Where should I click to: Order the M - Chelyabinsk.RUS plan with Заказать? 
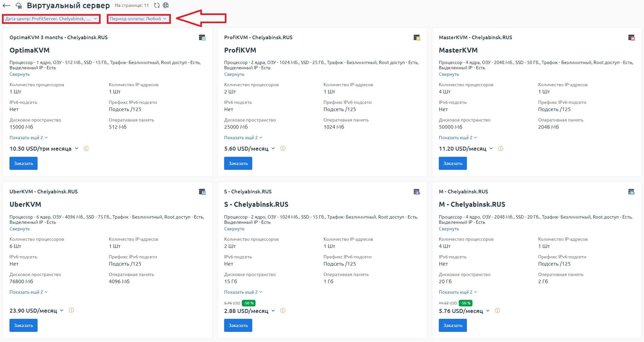(453, 325)
